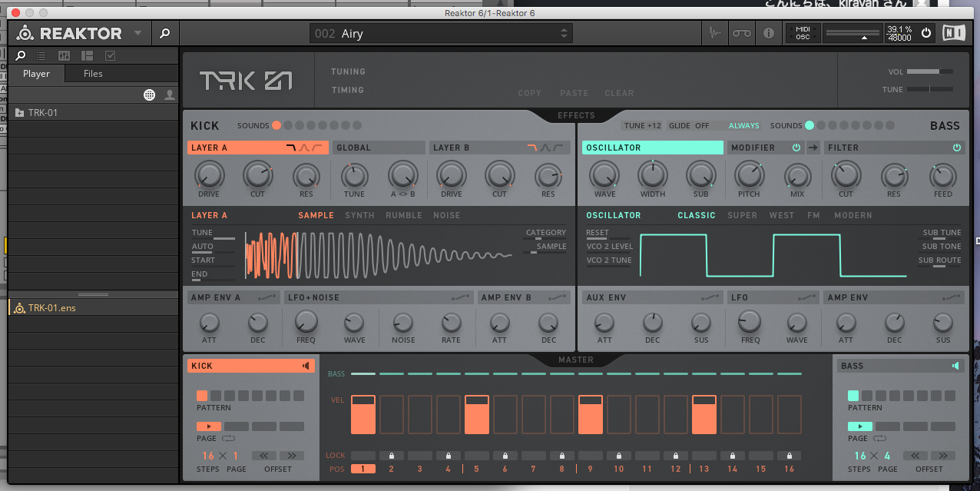This screenshot has height=491, width=980.
Task: Select the MODERN oscillator mode
Action: [x=853, y=215]
